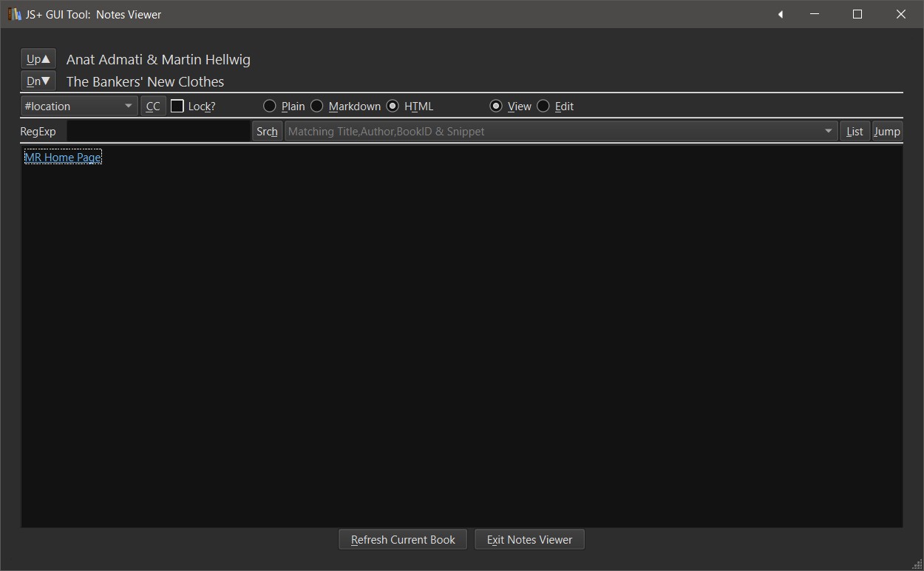Click the books app icon in title bar

click(x=14, y=14)
